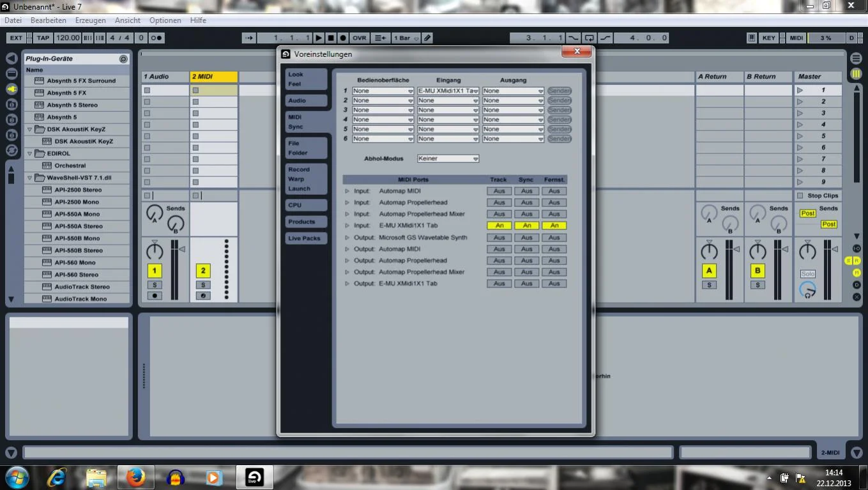Toggle the Follow switch
Screen dimensions: 868x490
tap(249, 38)
